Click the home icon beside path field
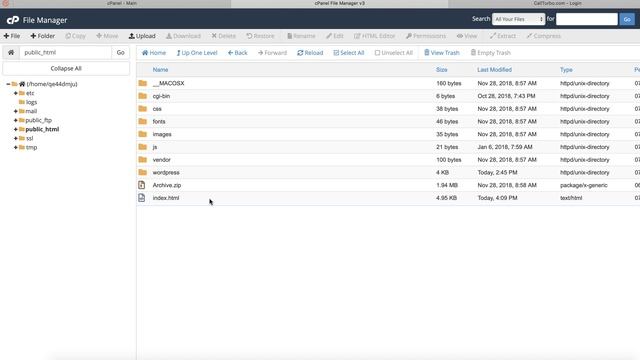 point(11,52)
